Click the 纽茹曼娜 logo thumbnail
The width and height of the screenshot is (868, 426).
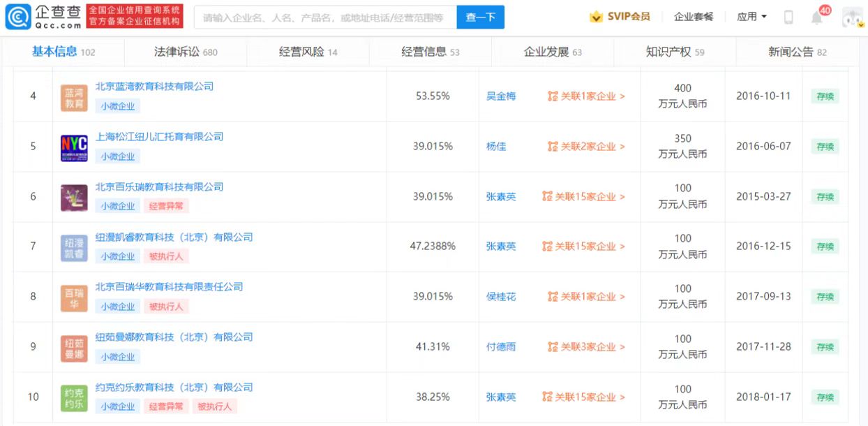74,348
